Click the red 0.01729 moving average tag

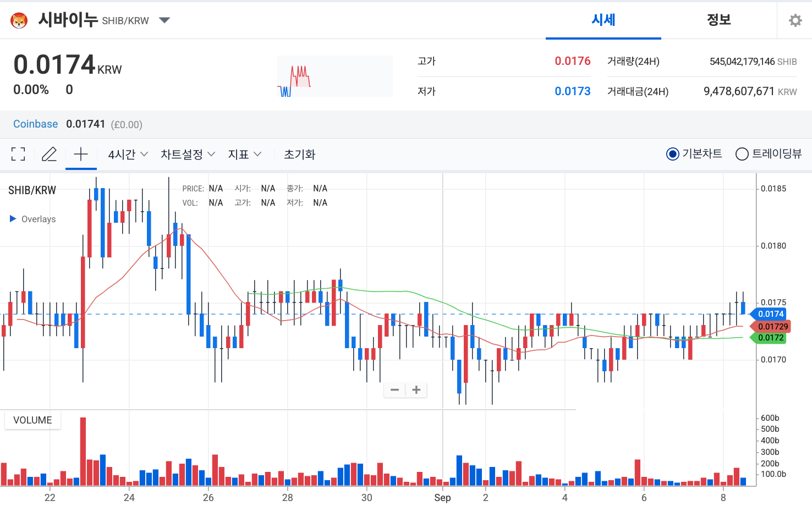tap(770, 327)
